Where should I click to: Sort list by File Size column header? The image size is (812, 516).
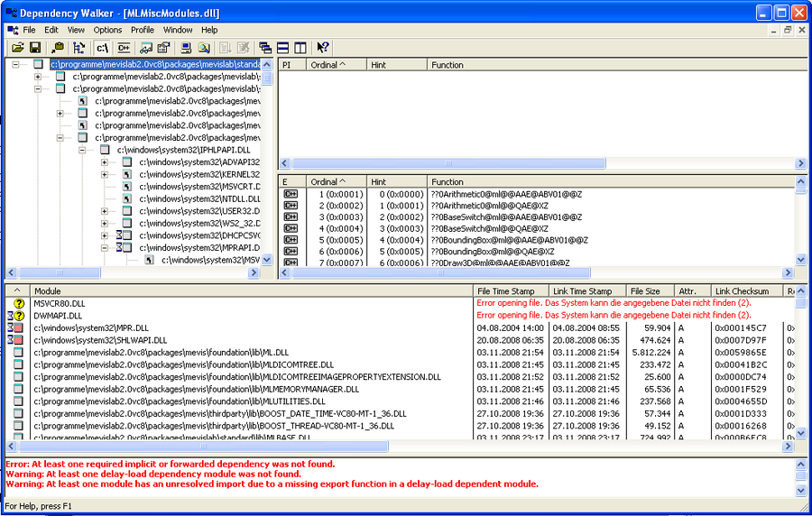[649, 291]
